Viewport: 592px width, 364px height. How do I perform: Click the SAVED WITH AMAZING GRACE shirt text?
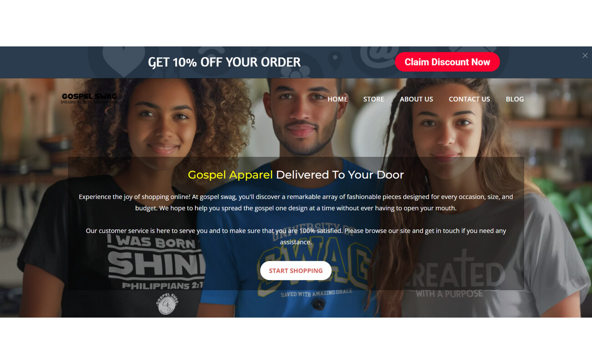click(316, 293)
